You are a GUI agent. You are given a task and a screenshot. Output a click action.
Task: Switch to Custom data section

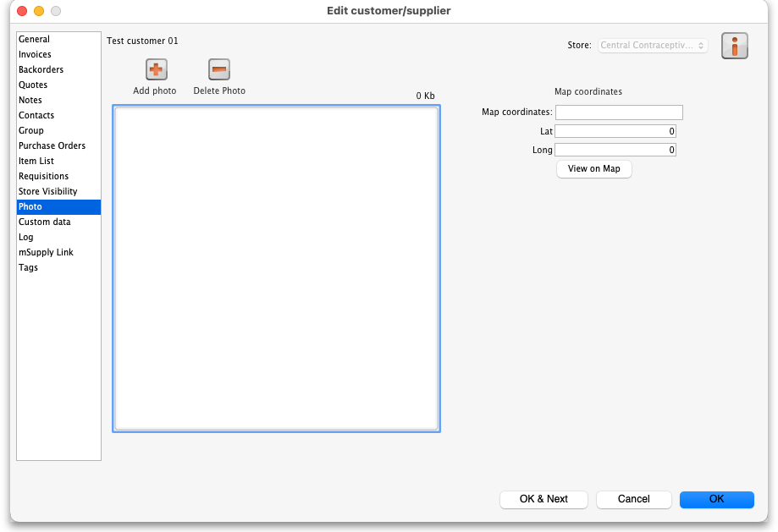pos(45,222)
